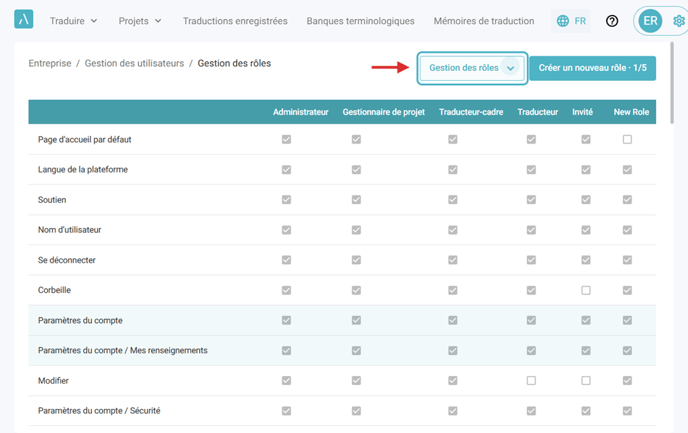688x433 pixels.
Task: Open the help question mark icon
Action: tap(612, 21)
